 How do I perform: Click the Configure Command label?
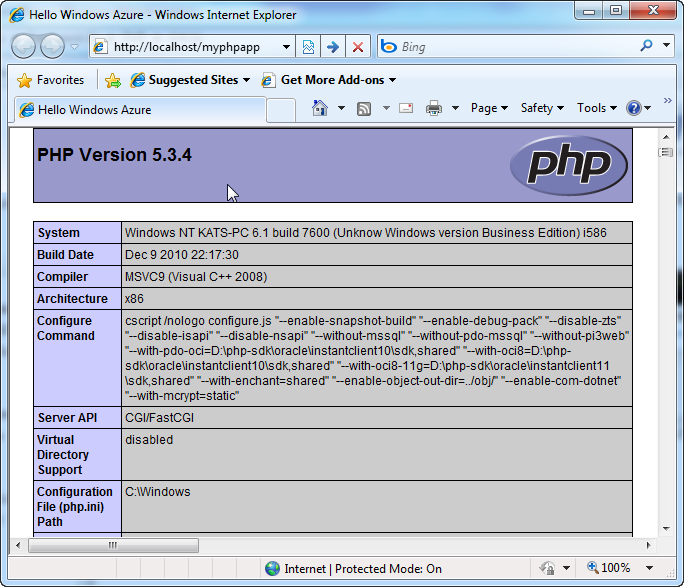tap(65, 328)
